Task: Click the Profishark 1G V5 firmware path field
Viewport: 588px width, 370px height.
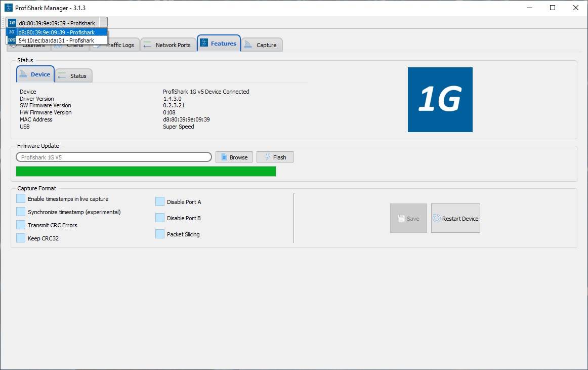Action: pos(114,157)
